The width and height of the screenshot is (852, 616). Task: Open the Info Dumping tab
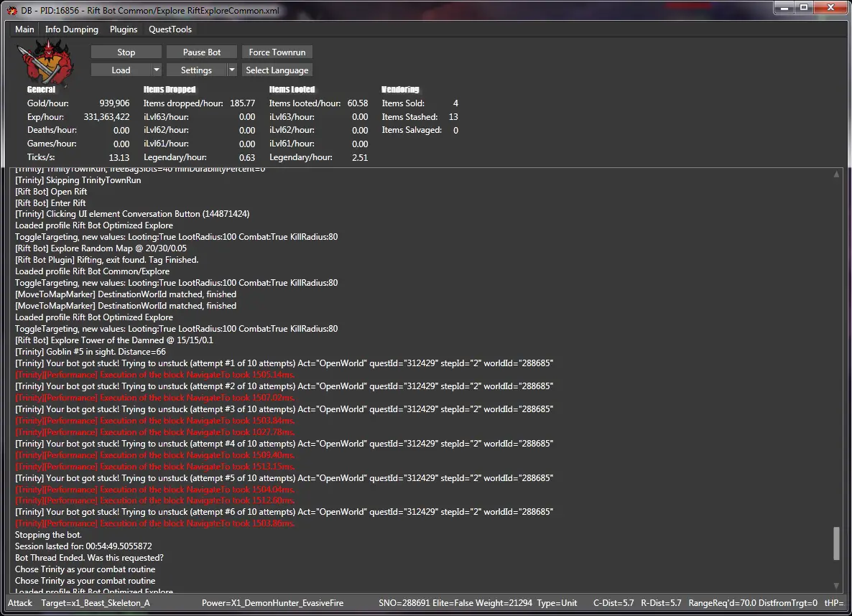pos(71,29)
